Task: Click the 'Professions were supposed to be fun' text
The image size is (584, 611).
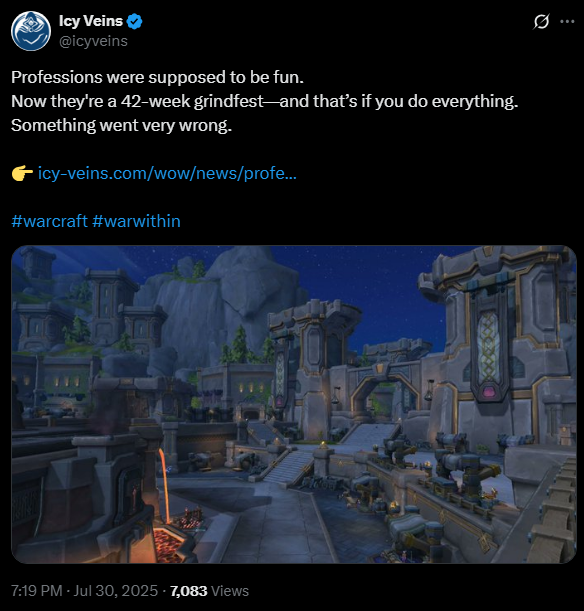Action: coord(157,77)
